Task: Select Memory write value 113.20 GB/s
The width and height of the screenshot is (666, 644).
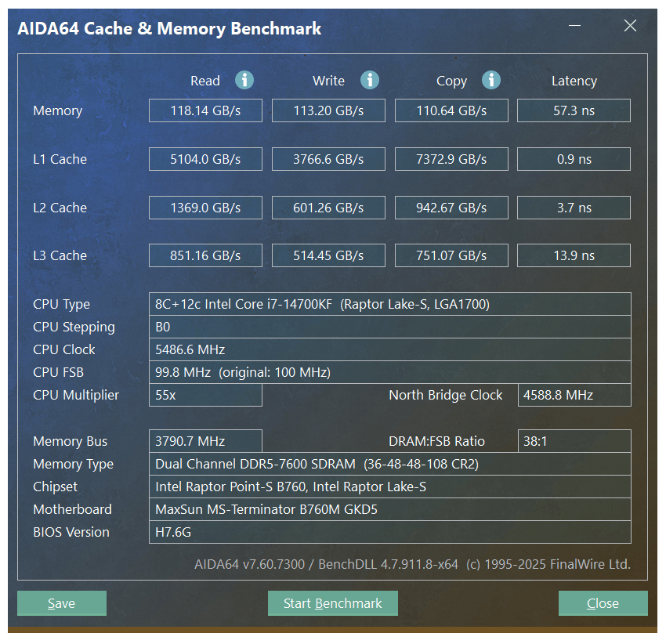Action: pos(328,110)
